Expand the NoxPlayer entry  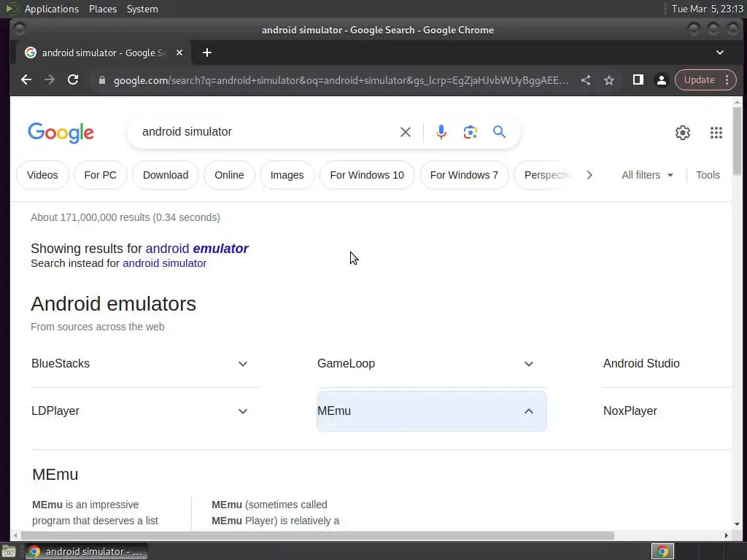click(x=667, y=411)
